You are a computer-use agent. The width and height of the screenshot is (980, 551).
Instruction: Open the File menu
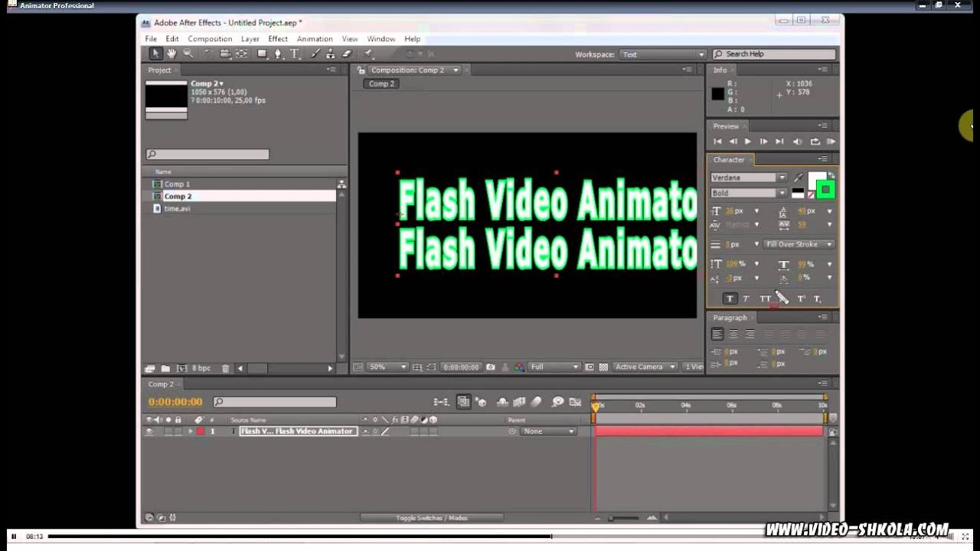[x=151, y=39]
